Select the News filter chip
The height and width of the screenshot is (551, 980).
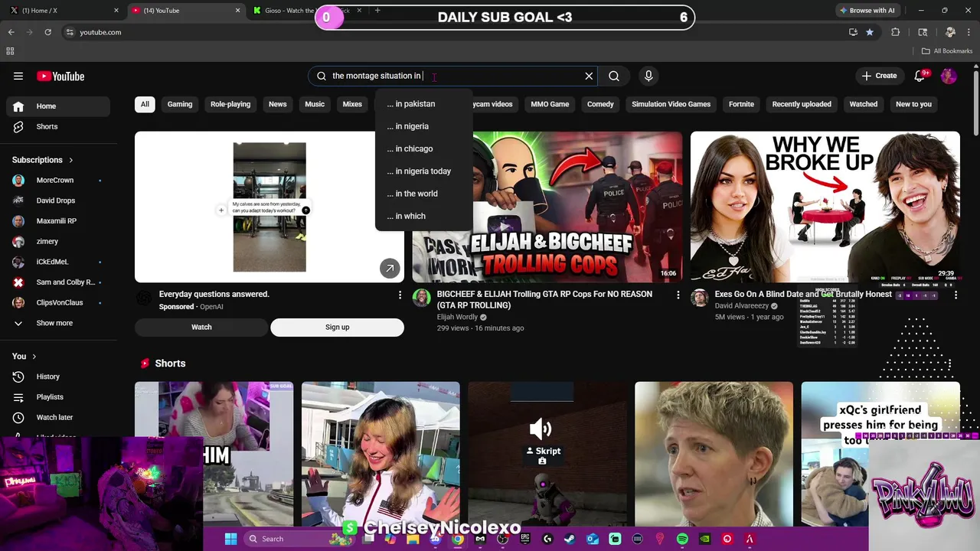(278, 104)
